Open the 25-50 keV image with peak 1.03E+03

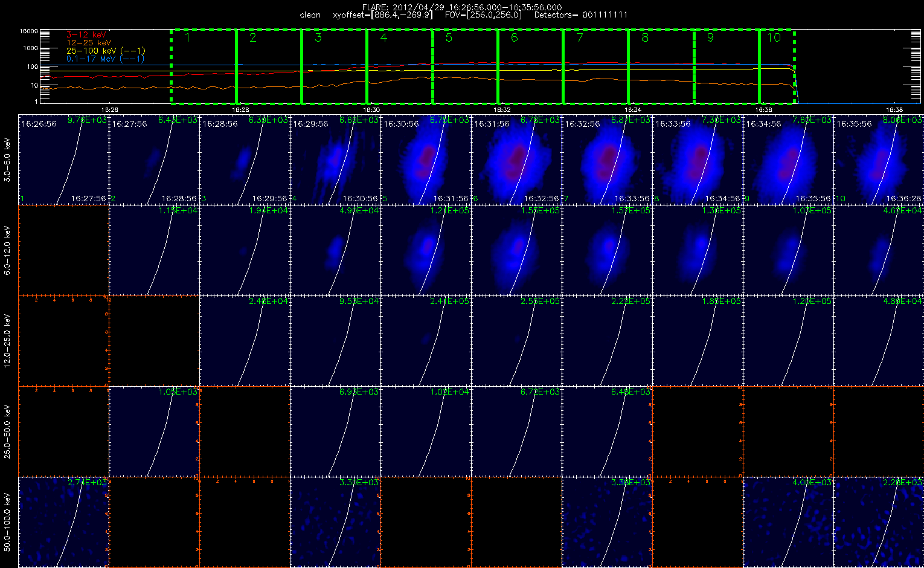[x=155, y=431]
